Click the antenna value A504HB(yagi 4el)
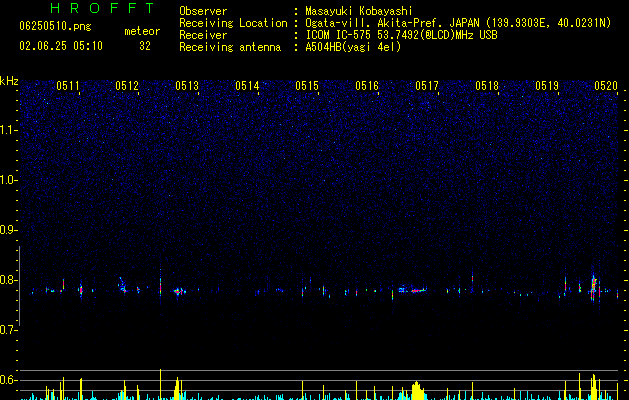629x400 pixels. 353,47
